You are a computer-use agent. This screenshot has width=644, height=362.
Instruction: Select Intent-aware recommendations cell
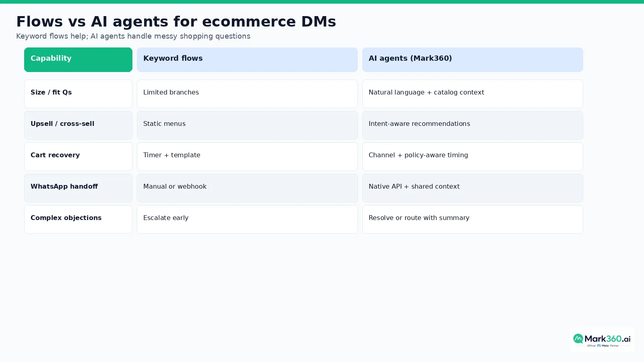click(473, 125)
